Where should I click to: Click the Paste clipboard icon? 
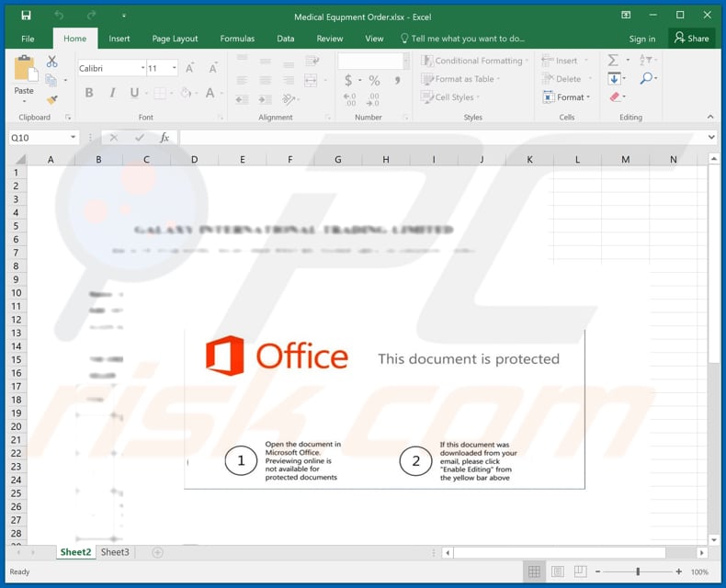[x=25, y=69]
